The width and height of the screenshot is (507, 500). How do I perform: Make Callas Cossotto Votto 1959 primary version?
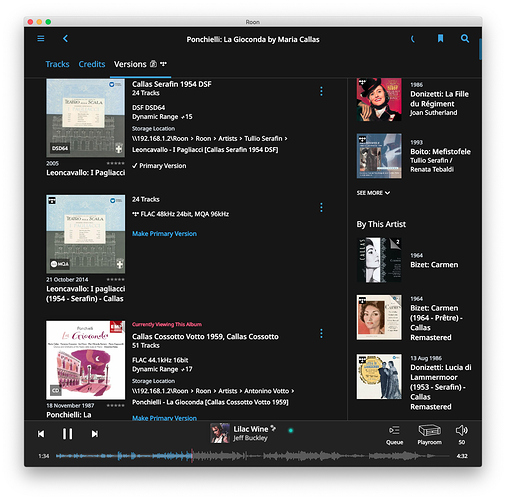pyautogui.click(x=164, y=418)
